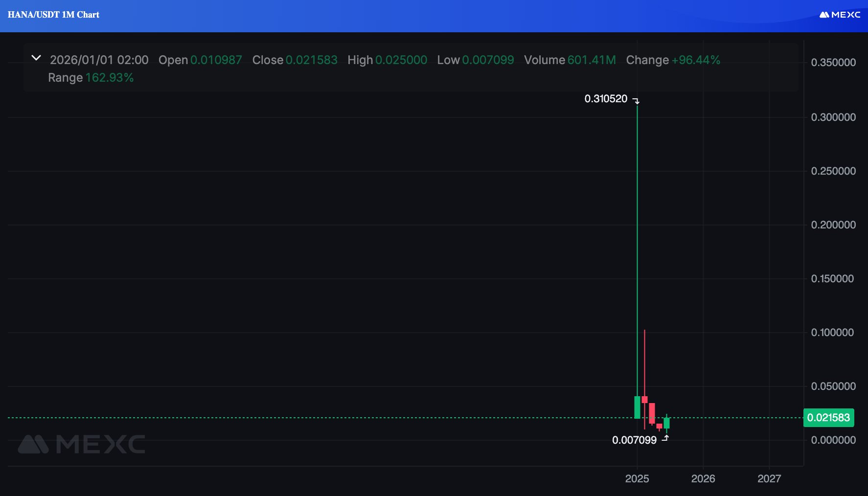This screenshot has height=496, width=868.
Task: Click the 0.050000 price axis label
Action: tap(833, 386)
